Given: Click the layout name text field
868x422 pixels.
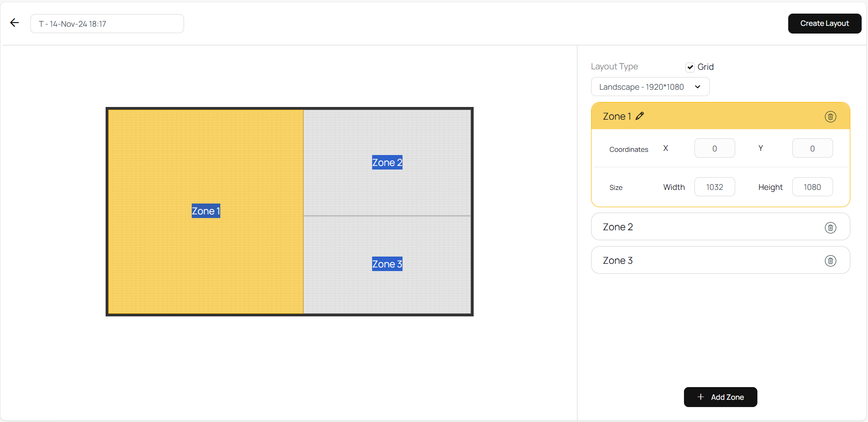Looking at the screenshot, I should 107,24.
